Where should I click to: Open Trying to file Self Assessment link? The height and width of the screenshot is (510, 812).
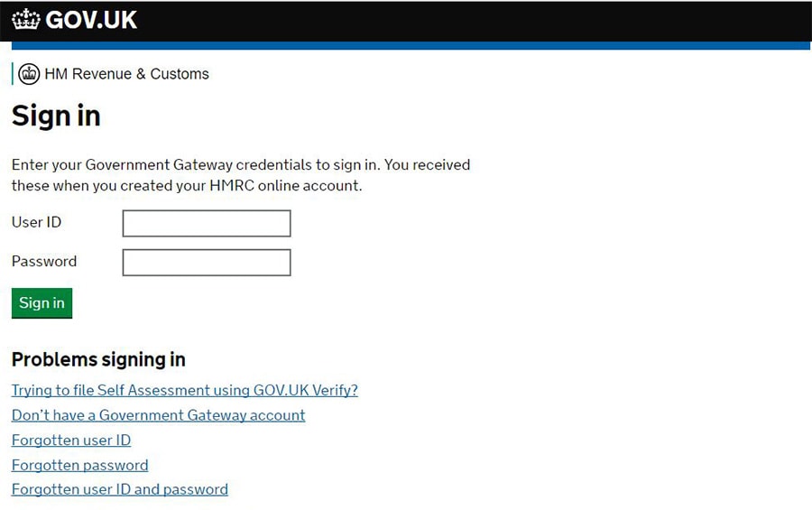(185, 390)
